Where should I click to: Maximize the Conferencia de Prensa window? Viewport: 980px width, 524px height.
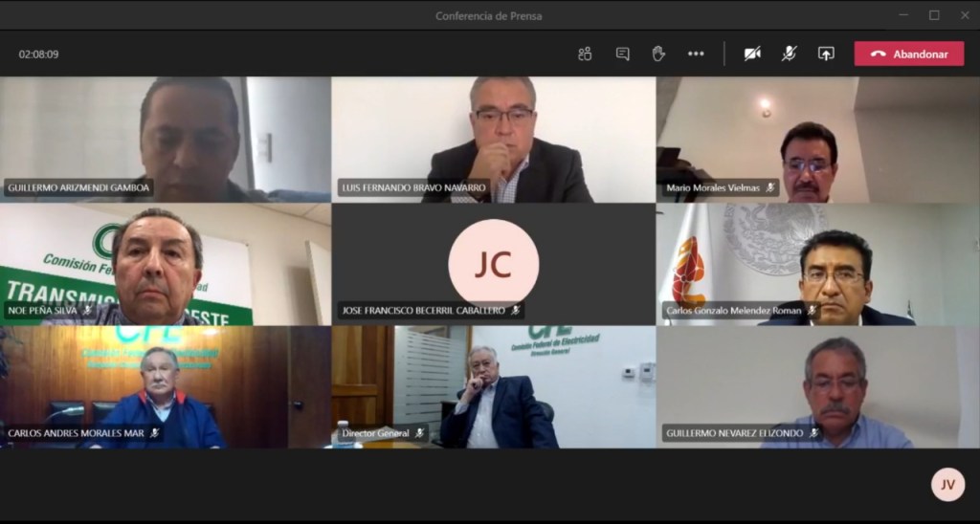coord(934,15)
